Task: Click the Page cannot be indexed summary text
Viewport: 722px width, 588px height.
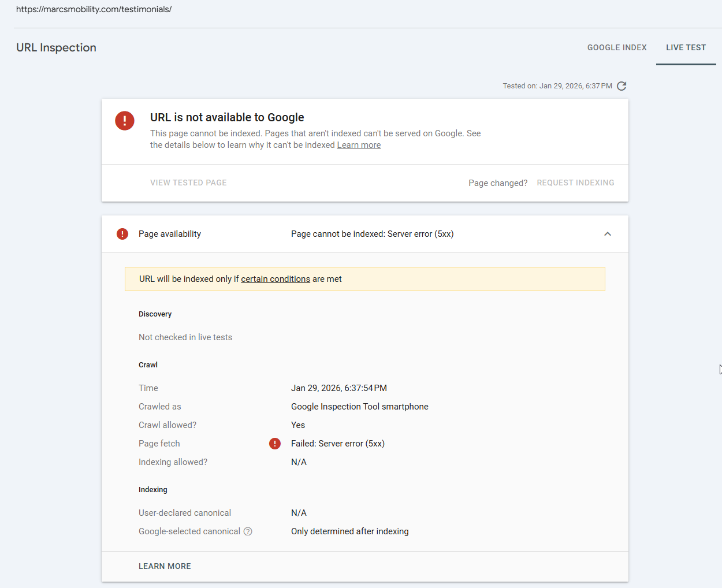Action: coord(373,234)
